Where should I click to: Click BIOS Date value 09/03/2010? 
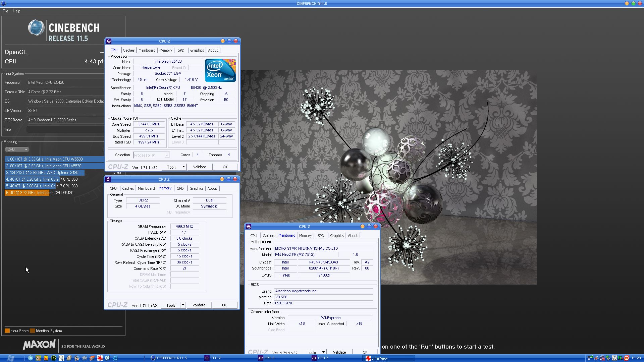[x=323, y=303]
